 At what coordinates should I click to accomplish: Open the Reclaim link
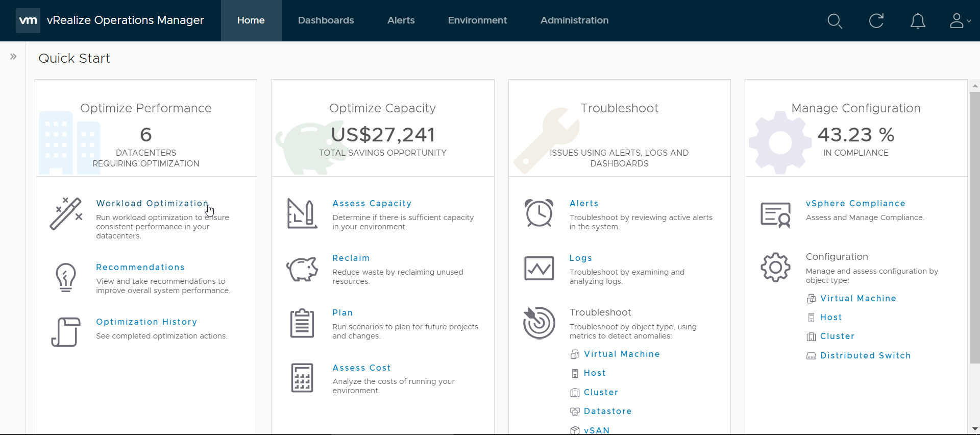351,258
